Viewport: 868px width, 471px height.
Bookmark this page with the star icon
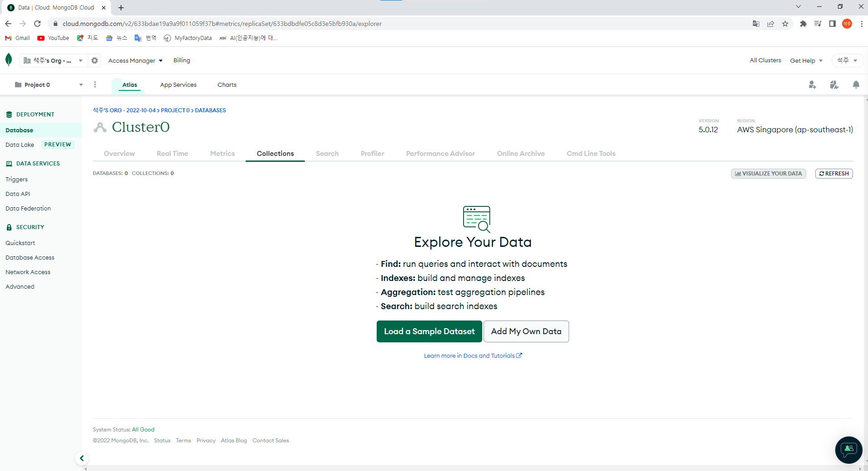(x=785, y=24)
